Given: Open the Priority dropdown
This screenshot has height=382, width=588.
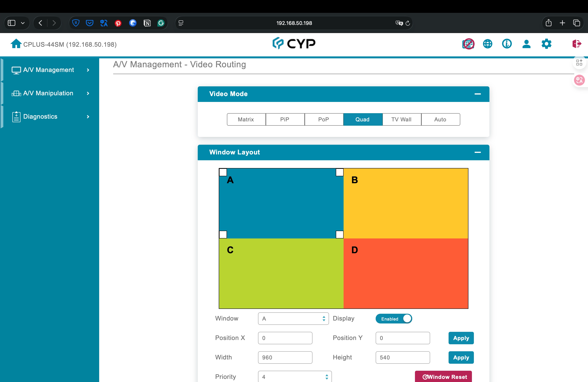Looking at the screenshot, I should [295, 377].
